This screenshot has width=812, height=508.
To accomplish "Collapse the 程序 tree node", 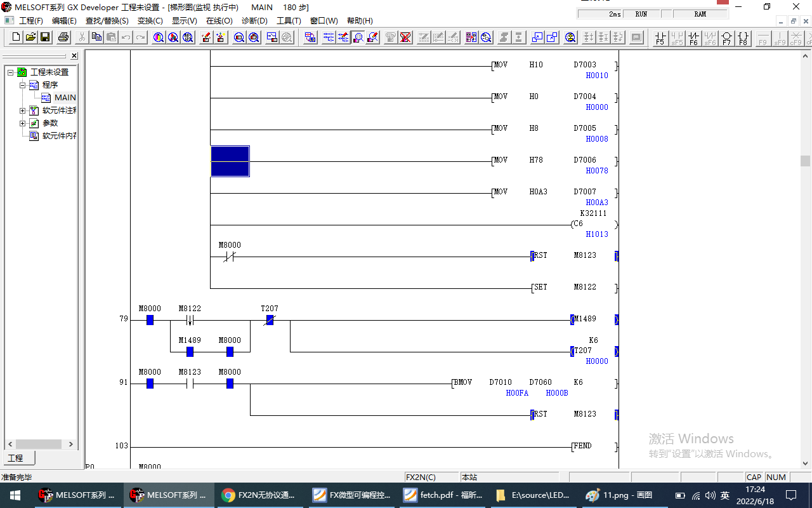I will (x=23, y=85).
